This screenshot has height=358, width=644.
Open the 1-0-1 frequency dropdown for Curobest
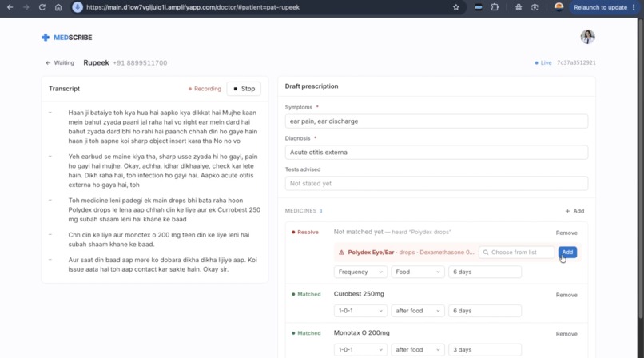pyautogui.click(x=360, y=311)
